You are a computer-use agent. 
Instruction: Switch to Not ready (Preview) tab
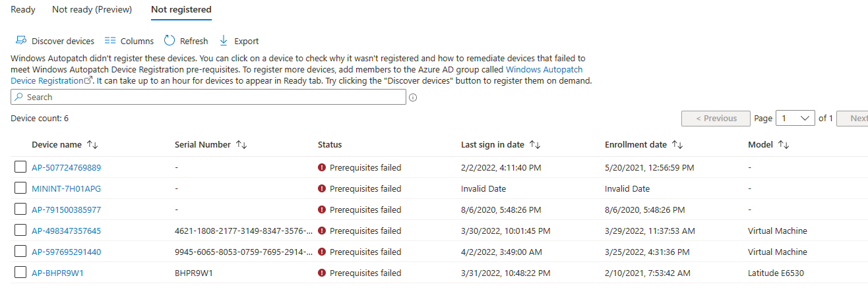point(92,10)
